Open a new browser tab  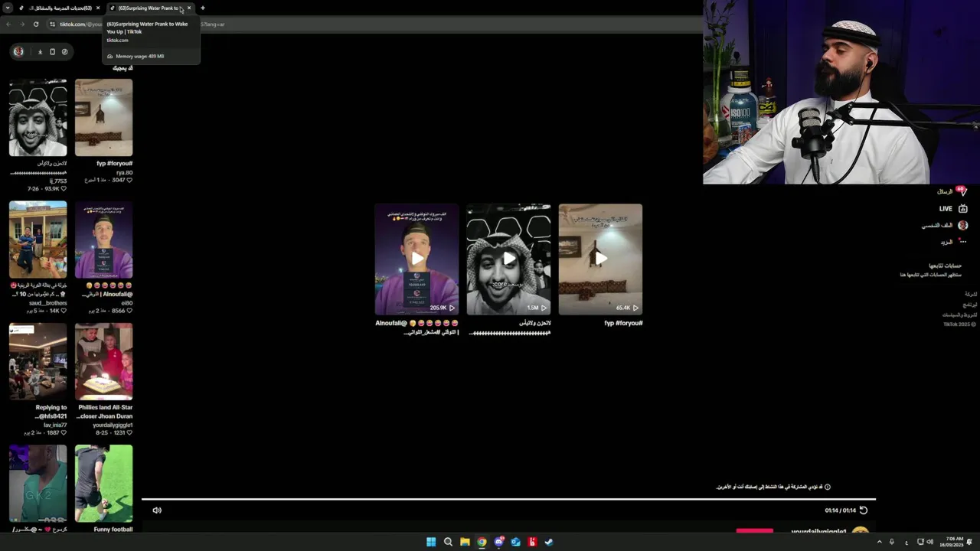pos(203,8)
